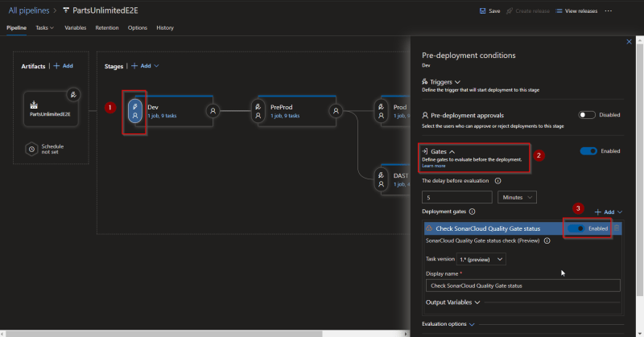Viewport: 644px width, 337px height.
Task: Click the Display name input field
Action: tap(522, 286)
